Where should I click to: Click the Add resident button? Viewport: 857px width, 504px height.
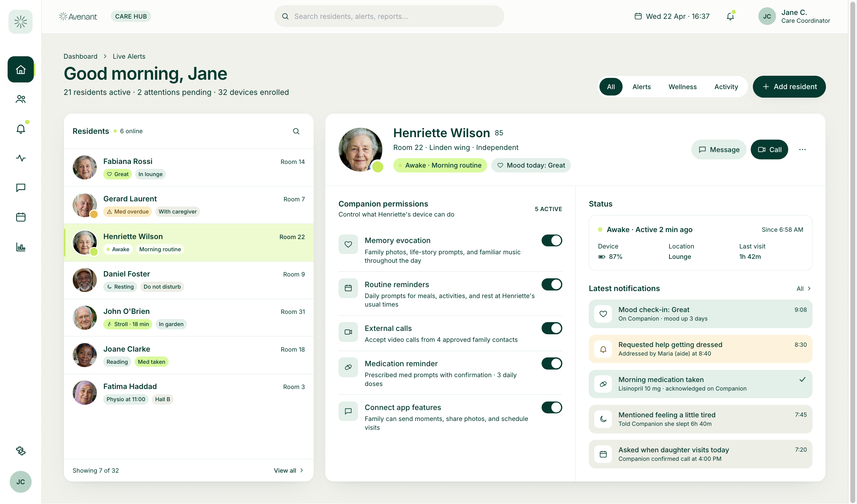pos(789,87)
